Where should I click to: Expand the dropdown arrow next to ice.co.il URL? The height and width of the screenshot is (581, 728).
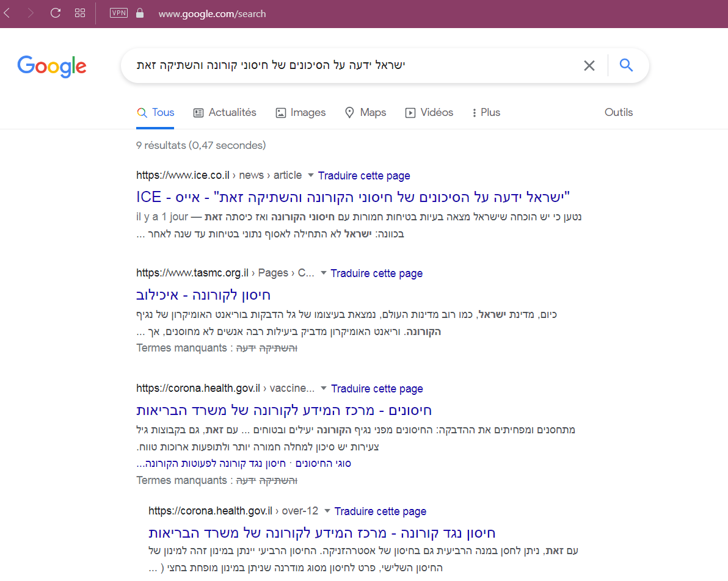[311, 175]
